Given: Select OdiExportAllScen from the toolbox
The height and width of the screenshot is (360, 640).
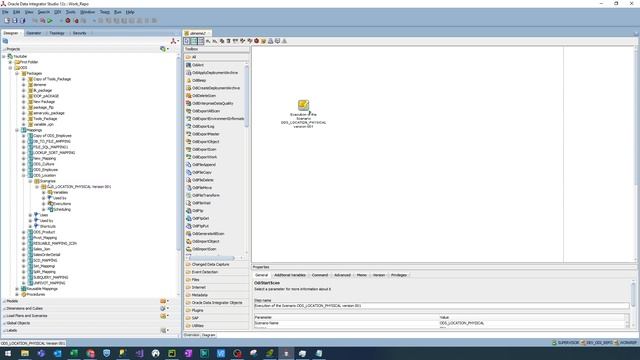Looking at the screenshot, I should point(206,111).
